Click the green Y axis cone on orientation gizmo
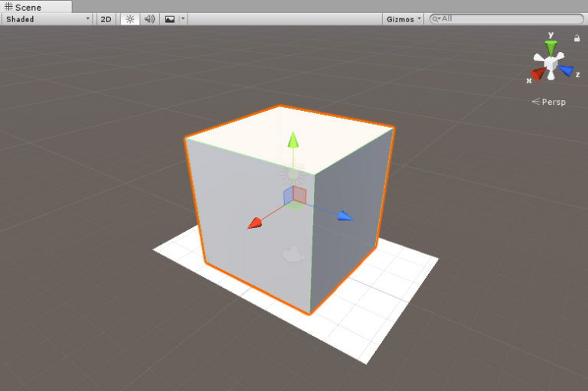The height and width of the screenshot is (391, 588). tap(550, 47)
